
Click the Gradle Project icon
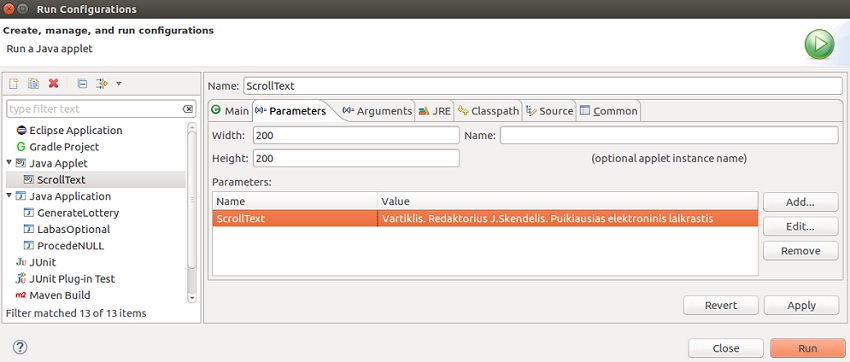pyautogui.click(x=21, y=147)
